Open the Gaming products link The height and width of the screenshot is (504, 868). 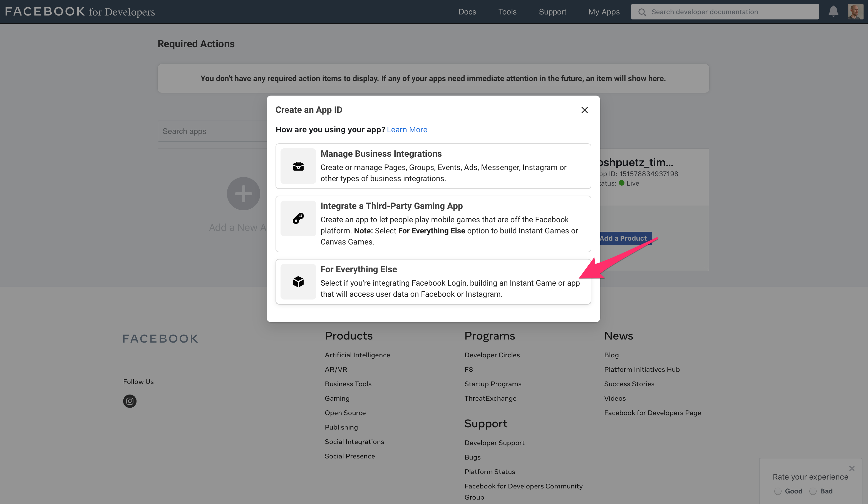coord(337,398)
